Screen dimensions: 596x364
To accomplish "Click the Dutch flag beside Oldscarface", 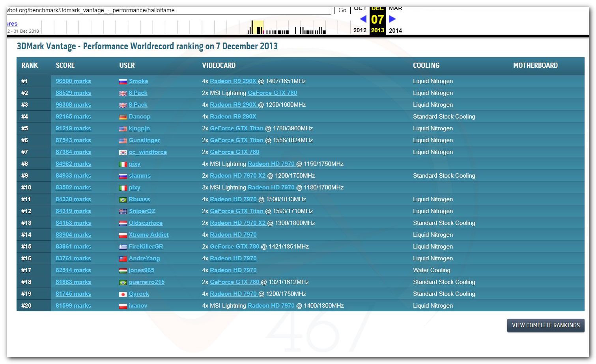I will (x=123, y=223).
